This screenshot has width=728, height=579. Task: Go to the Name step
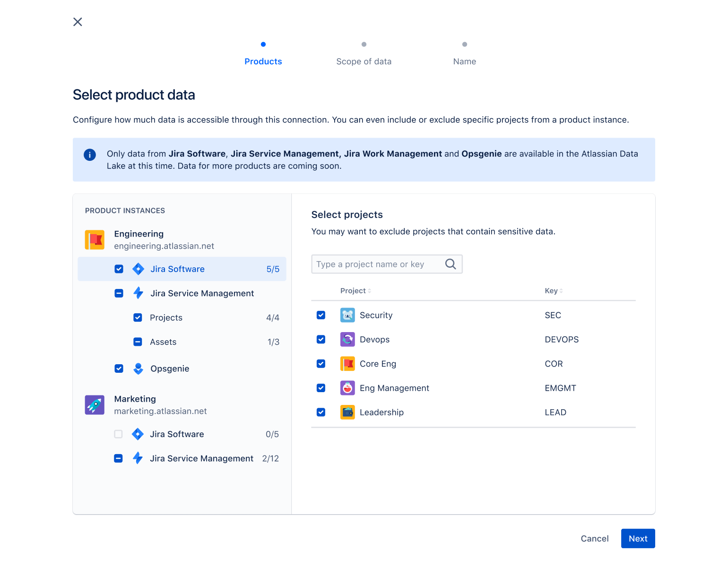464,61
